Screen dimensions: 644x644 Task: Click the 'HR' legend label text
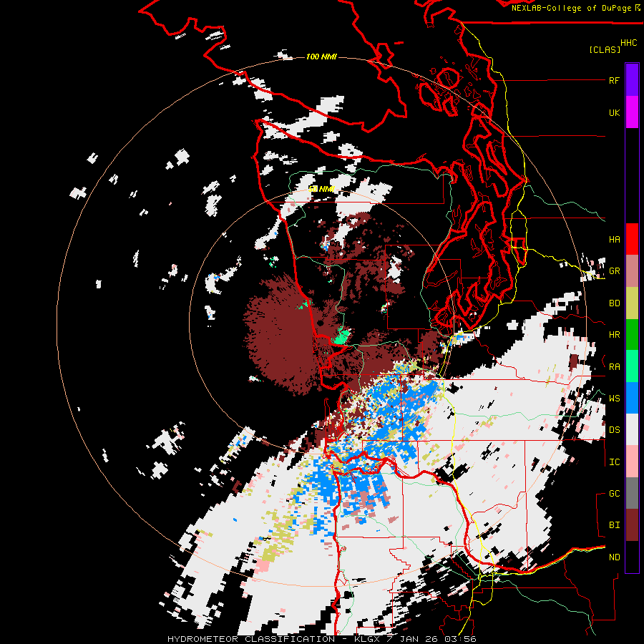click(x=614, y=335)
